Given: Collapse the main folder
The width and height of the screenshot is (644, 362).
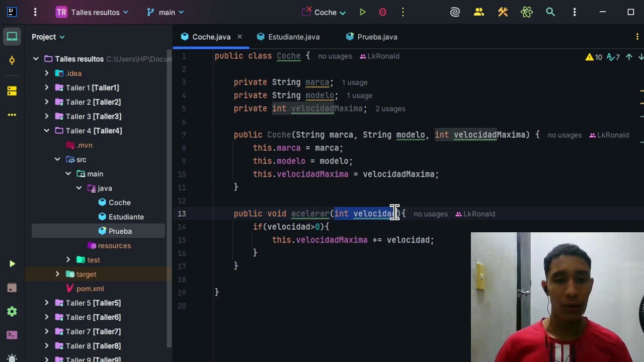Looking at the screenshot, I should click(x=68, y=174).
